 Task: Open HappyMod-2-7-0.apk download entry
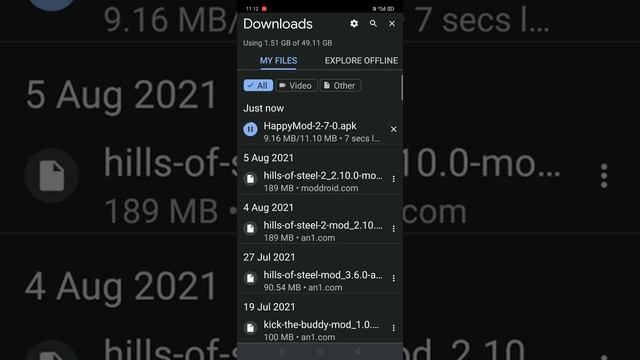[x=320, y=131]
